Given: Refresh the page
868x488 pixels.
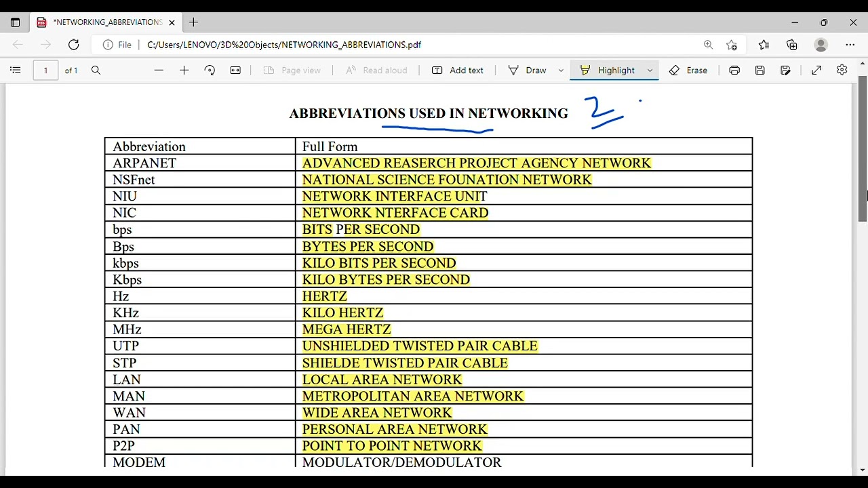Looking at the screenshot, I should [73, 45].
